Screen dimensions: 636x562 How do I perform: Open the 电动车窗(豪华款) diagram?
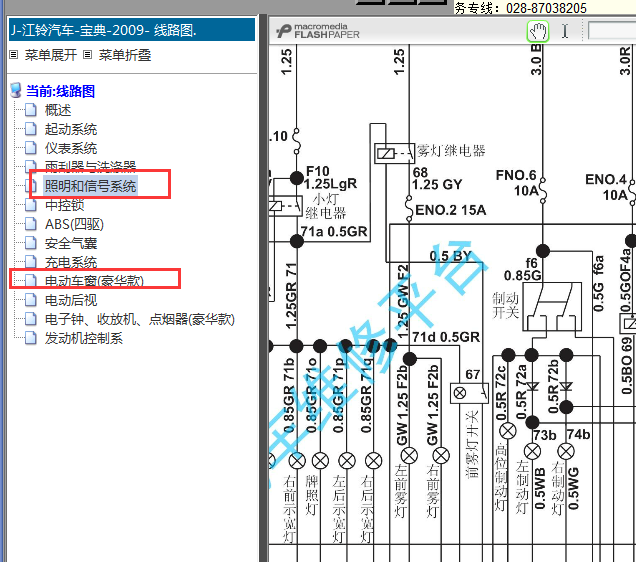point(94,281)
